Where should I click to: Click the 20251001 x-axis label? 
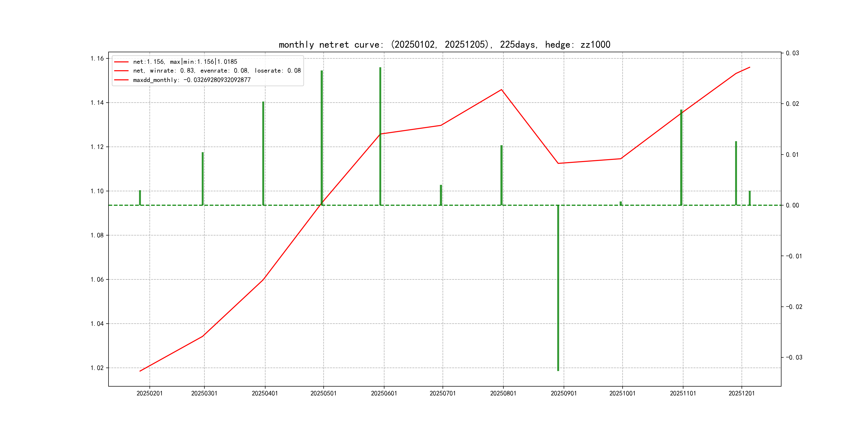622,393
